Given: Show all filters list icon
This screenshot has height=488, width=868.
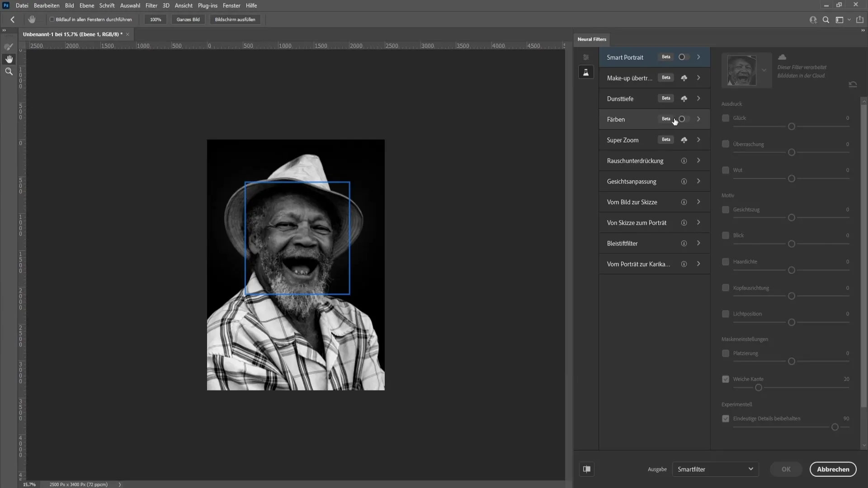Looking at the screenshot, I should (x=586, y=57).
